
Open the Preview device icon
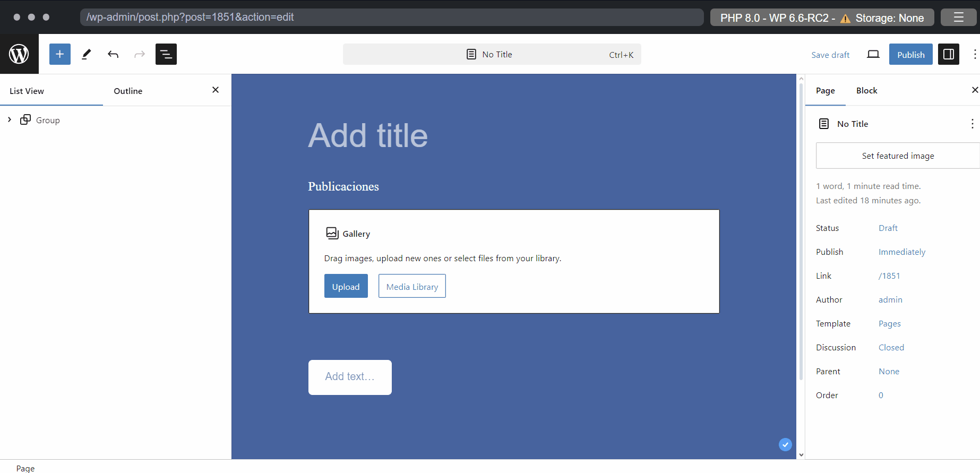pos(873,54)
